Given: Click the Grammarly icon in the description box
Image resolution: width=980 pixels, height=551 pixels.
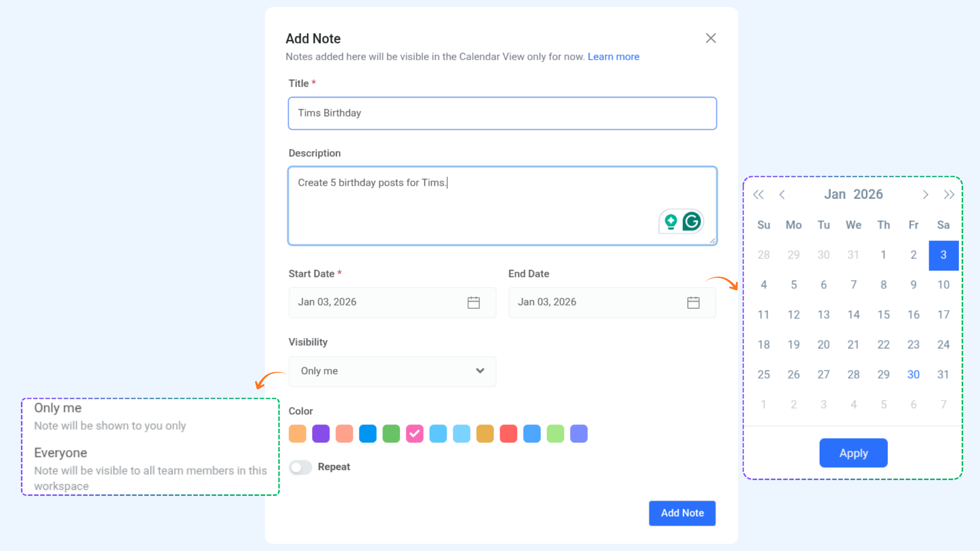Looking at the screenshot, I should [692, 221].
